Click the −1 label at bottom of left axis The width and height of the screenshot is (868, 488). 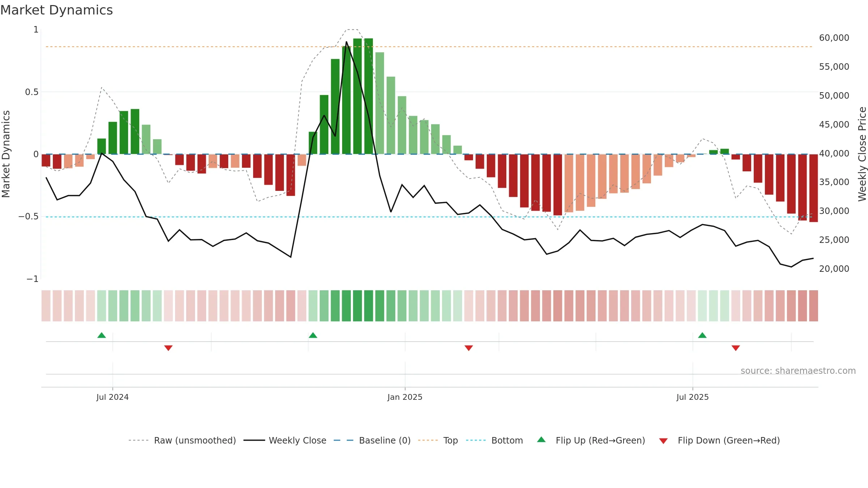point(32,279)
